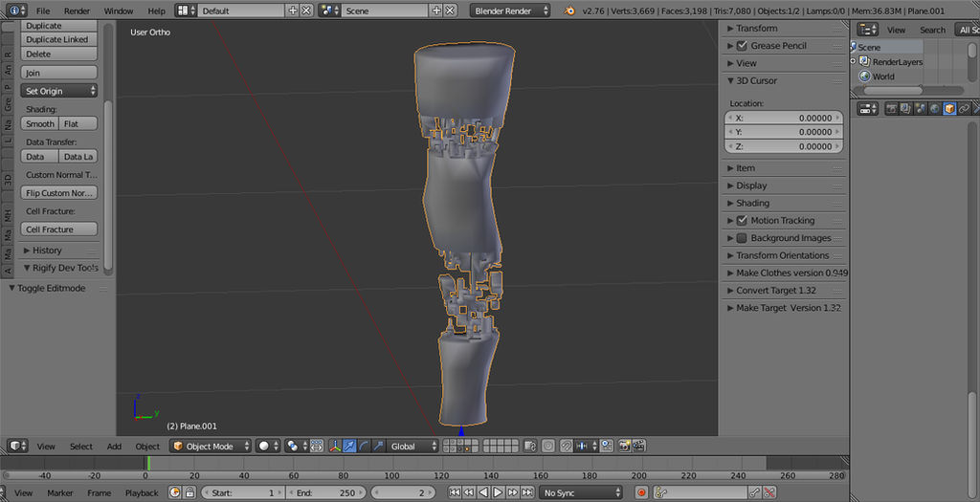Open the File menu

click(x=43, y=11)
